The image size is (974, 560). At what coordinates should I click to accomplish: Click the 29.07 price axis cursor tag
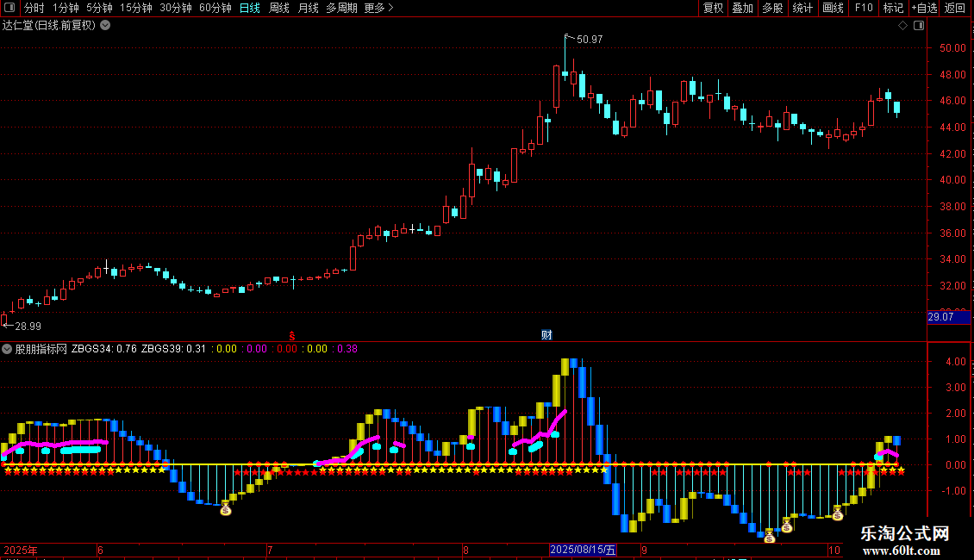tap(948, 317)
